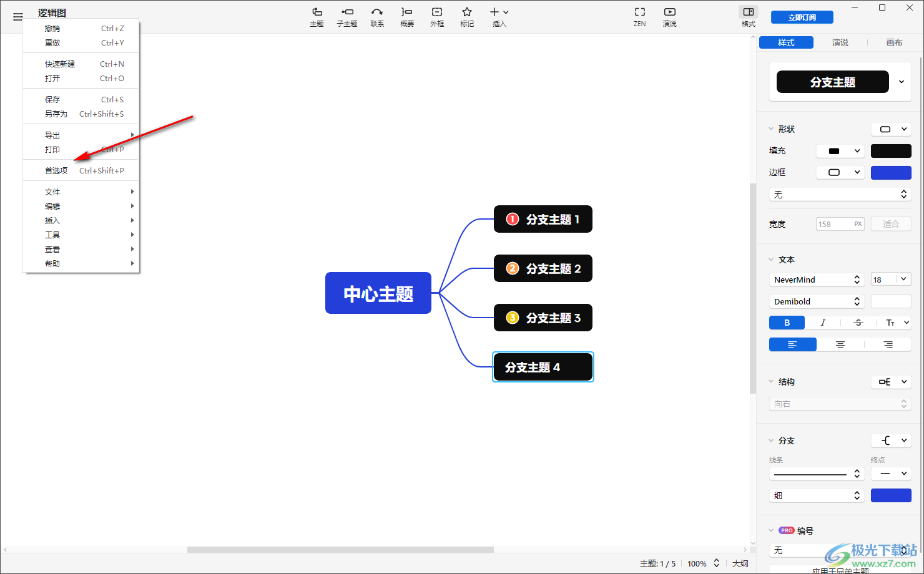Choose Save (保存) from the menu
The height and width of the screenshot is (574, 924).
point(81,100)
